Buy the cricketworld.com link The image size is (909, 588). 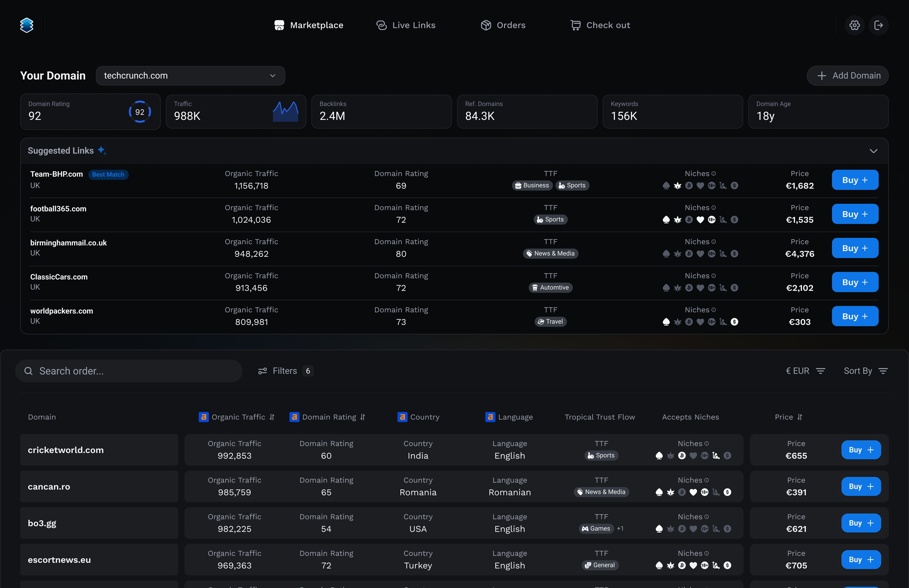coord(861,450)
